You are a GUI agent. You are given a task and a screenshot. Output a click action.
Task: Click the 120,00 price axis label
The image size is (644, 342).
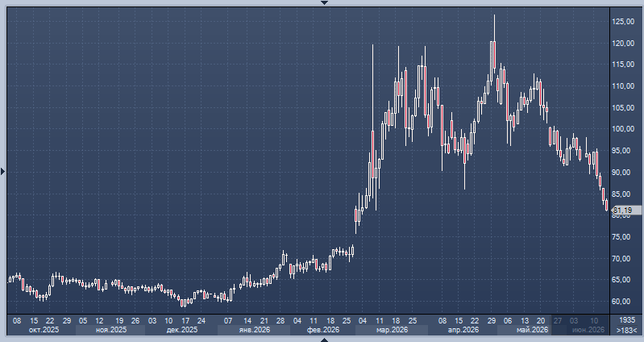point(623,44)
